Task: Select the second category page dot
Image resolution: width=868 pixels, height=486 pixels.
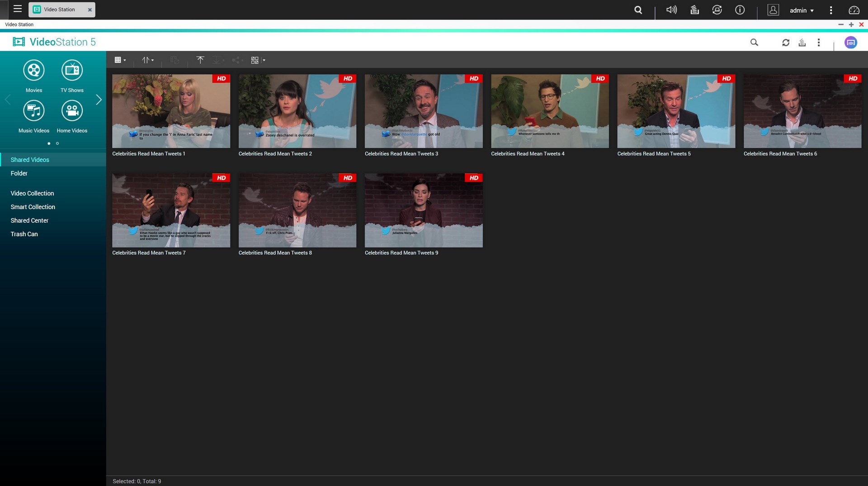Action: tap(57, 143)
